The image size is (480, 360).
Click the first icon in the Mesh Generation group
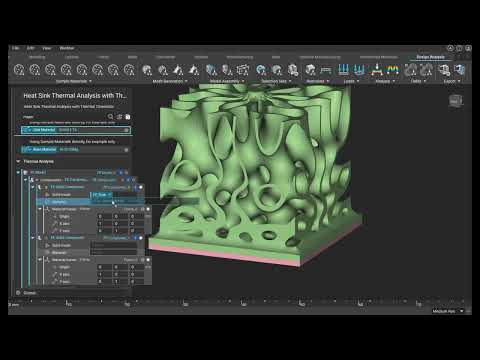(147, 70)
